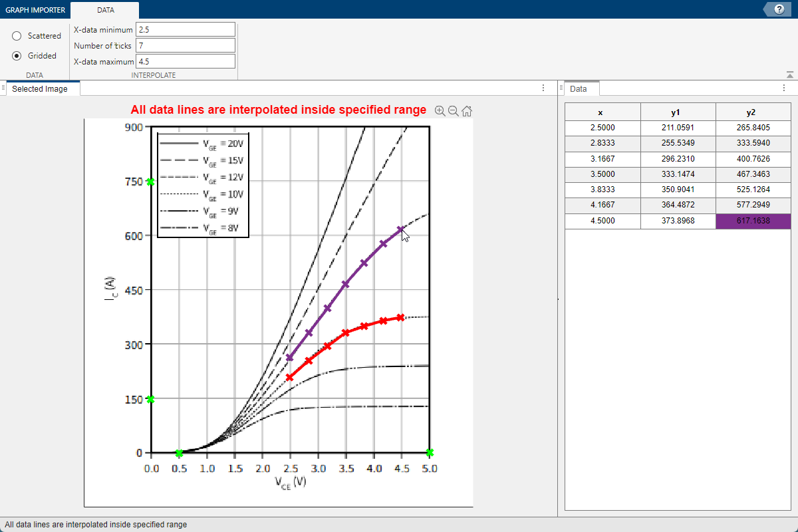Select the highlighted purple cell 617.1638
The image size is (798, 532).
pos(753,221)
